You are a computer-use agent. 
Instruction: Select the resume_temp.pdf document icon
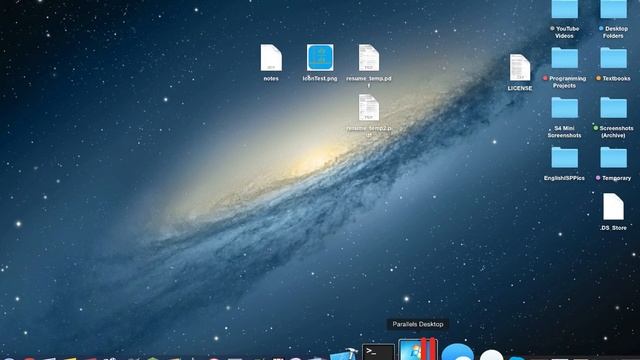pos(369,58)
